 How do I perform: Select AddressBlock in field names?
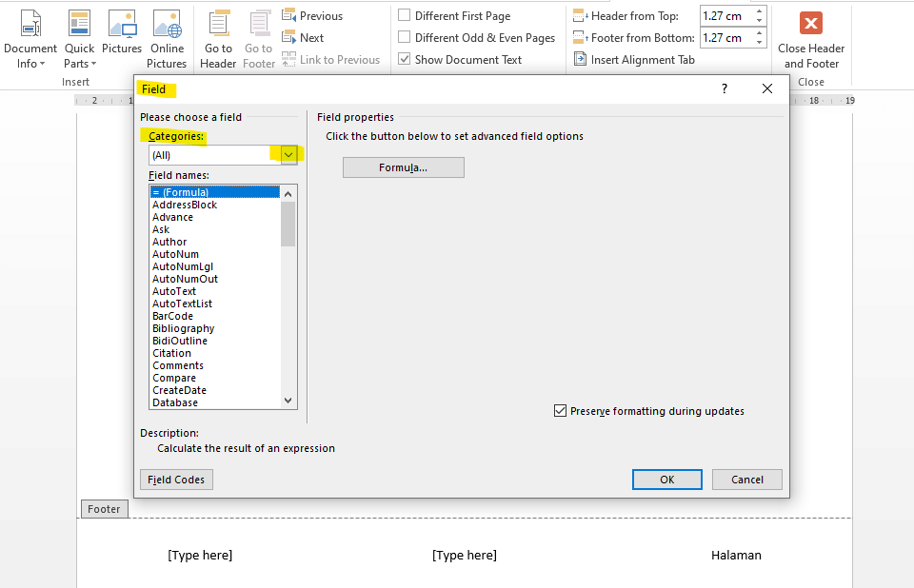pos(214,205)
